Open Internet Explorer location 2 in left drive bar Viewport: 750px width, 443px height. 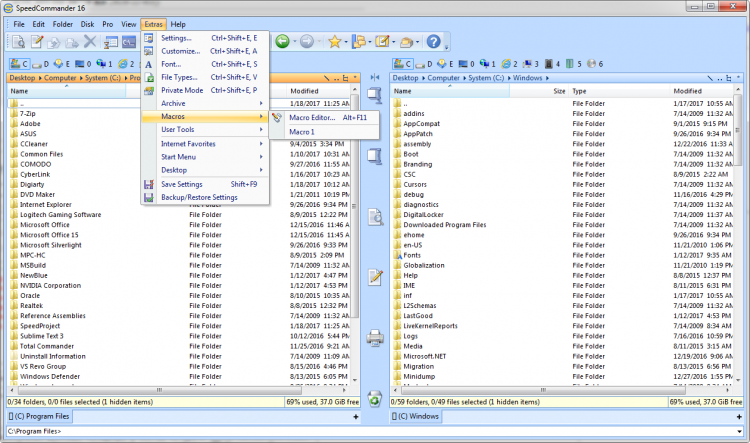[x=126, y=64]
